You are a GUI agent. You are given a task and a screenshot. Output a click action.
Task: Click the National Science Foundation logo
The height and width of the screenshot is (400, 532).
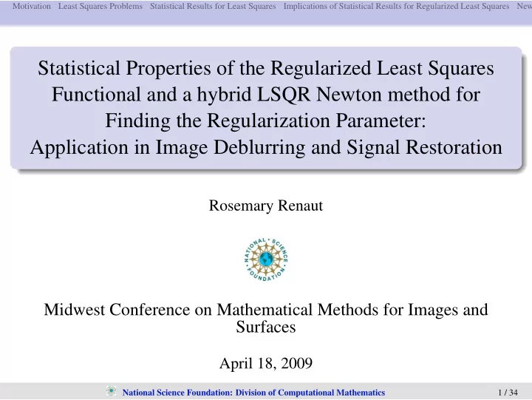click(x=266, y=260)
